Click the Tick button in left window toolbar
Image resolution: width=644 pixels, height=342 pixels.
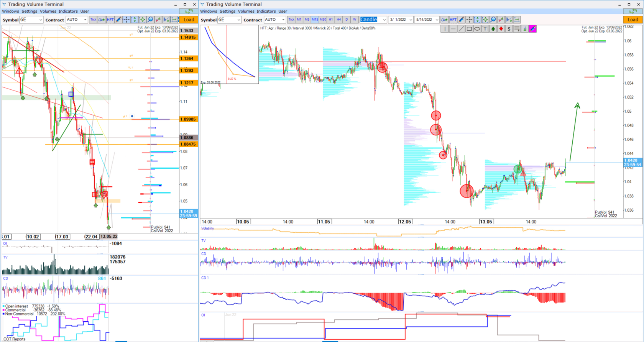93,20
